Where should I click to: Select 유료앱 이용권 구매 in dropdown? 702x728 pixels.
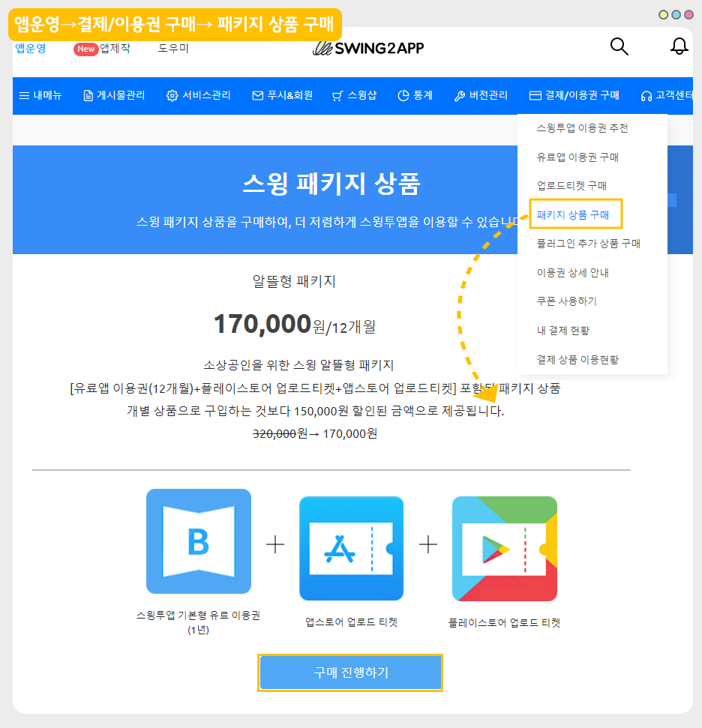pyautogui.click(x=577, y=157)
